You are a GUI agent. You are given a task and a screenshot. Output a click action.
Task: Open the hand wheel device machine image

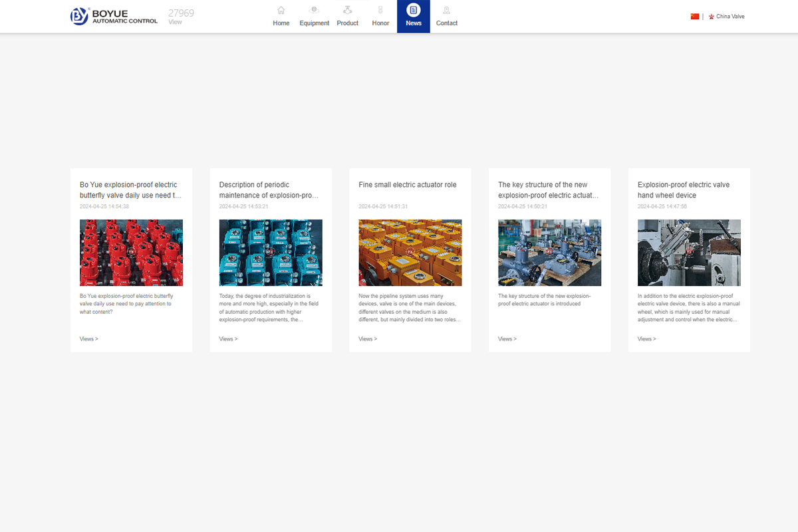click(x=689, y=253)
